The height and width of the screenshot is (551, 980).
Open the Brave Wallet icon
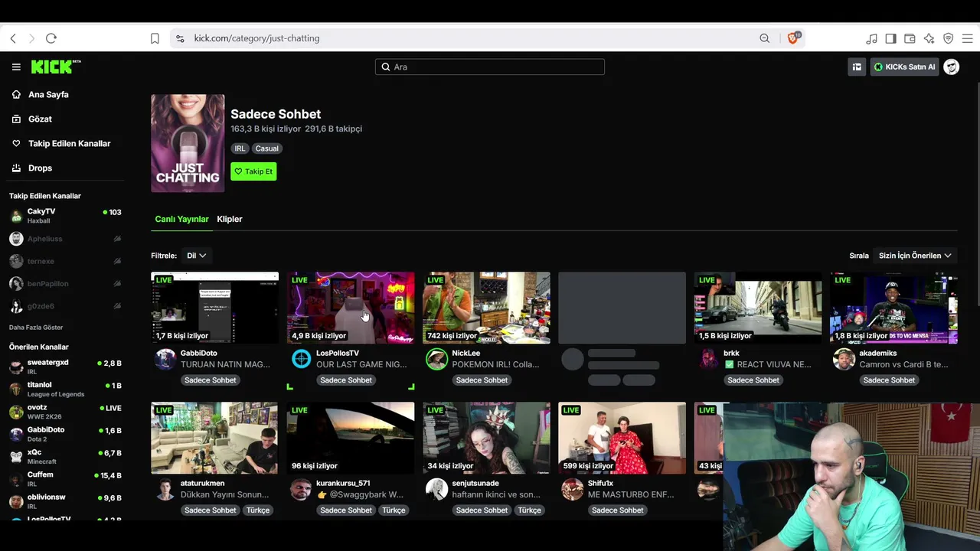(910, 38)
